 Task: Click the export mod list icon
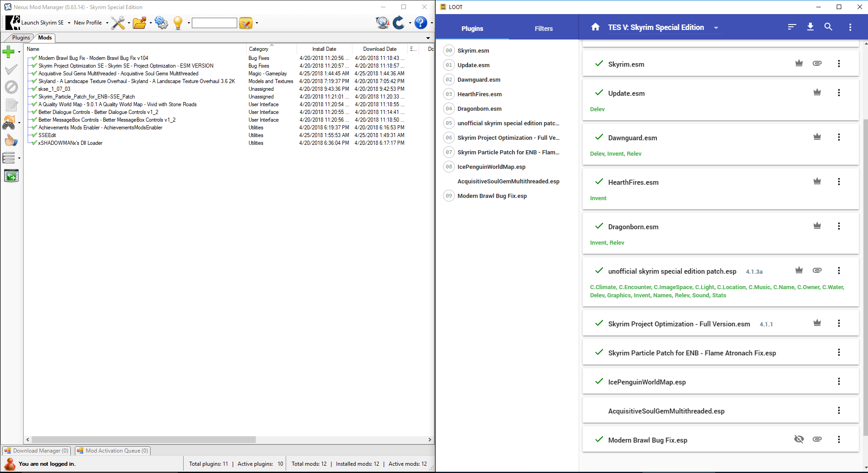click(11, 176)
